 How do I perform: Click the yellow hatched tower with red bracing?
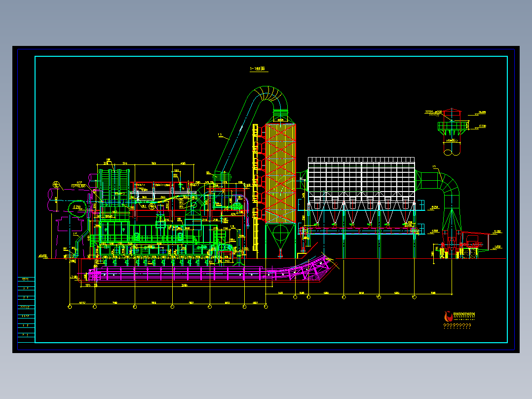[x=280, y=173]
